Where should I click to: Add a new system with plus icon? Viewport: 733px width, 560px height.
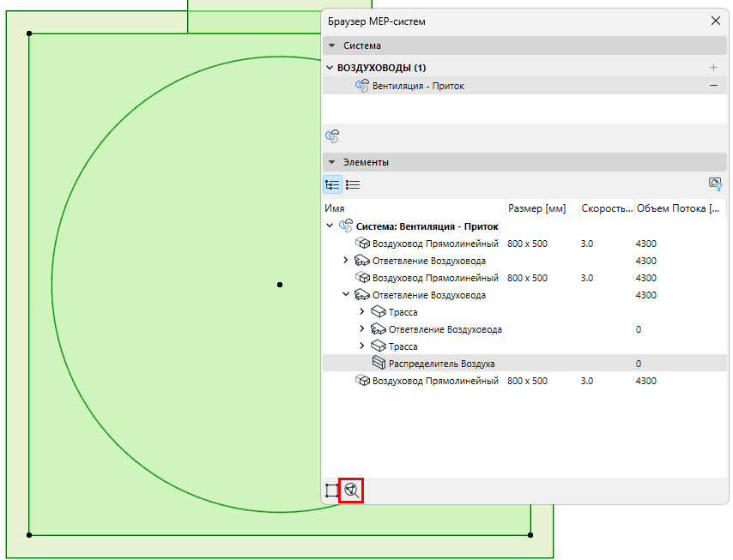point(713,68)
